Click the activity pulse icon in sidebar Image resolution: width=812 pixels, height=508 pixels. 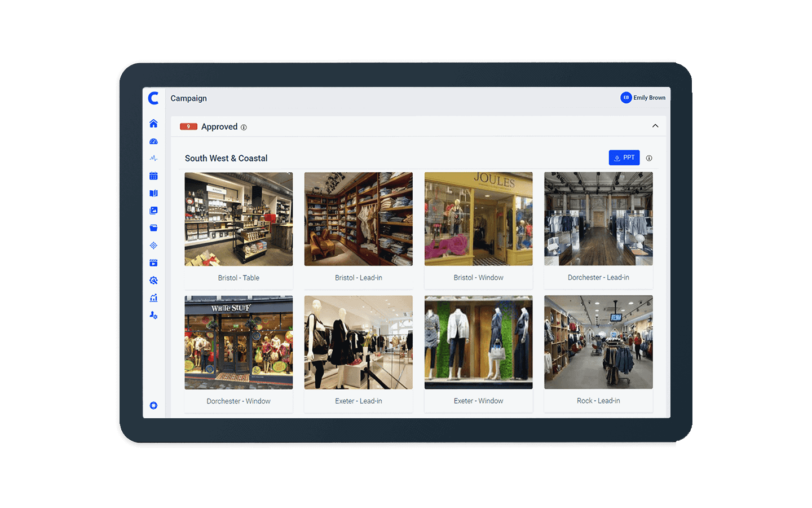[153, 159]
